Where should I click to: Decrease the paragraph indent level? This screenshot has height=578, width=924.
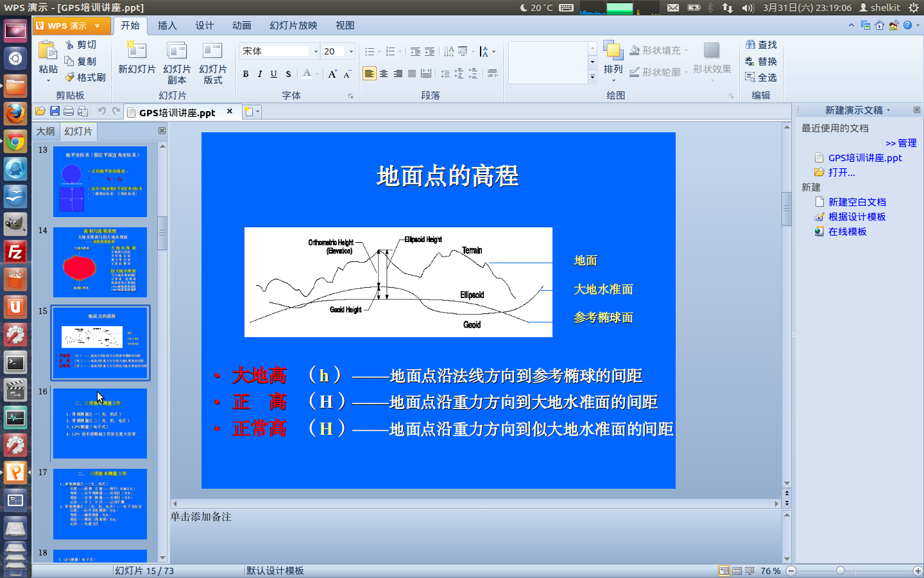[416, 51]
